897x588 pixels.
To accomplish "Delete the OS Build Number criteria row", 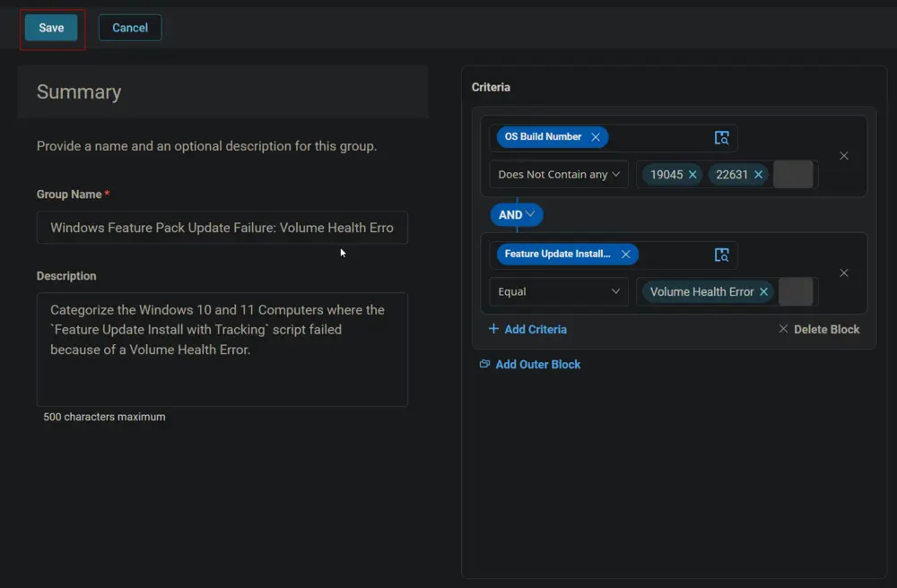I will [844, 156].
